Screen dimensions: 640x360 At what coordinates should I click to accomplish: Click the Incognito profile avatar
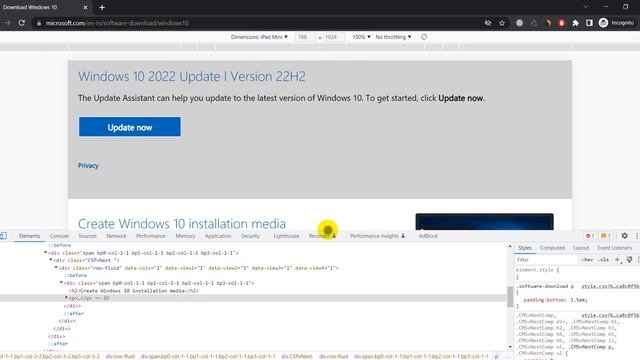click(x=603, y=23)
